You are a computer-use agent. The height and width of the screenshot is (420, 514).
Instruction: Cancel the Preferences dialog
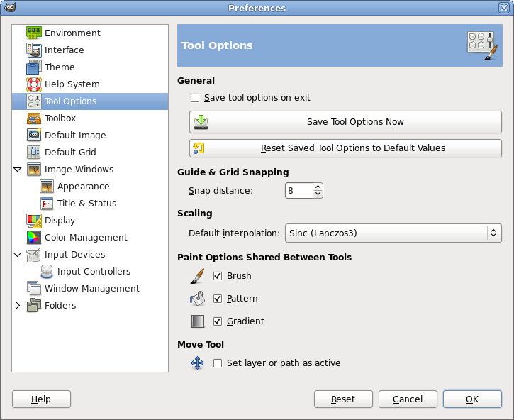point(408,399)
